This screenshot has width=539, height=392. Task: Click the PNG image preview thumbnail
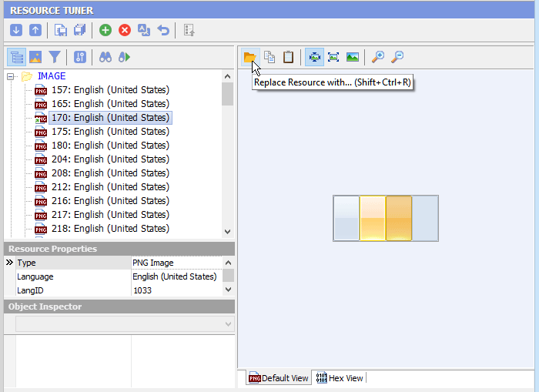[386, 219]
